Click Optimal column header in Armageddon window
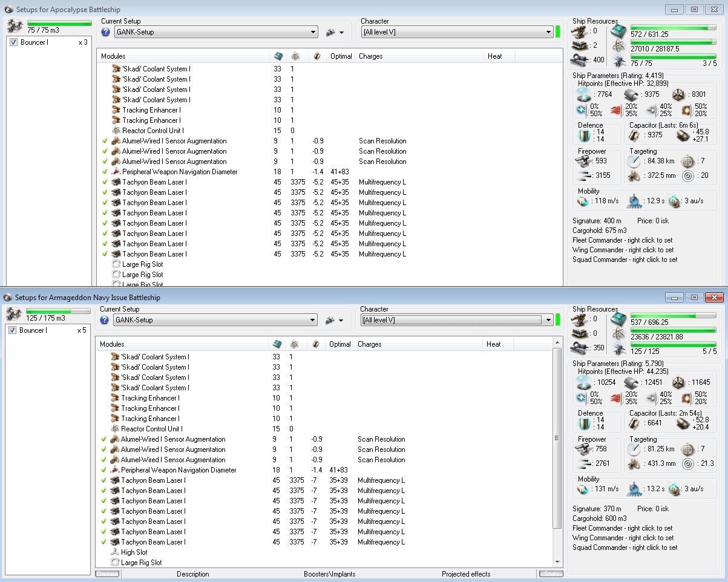 339,344
